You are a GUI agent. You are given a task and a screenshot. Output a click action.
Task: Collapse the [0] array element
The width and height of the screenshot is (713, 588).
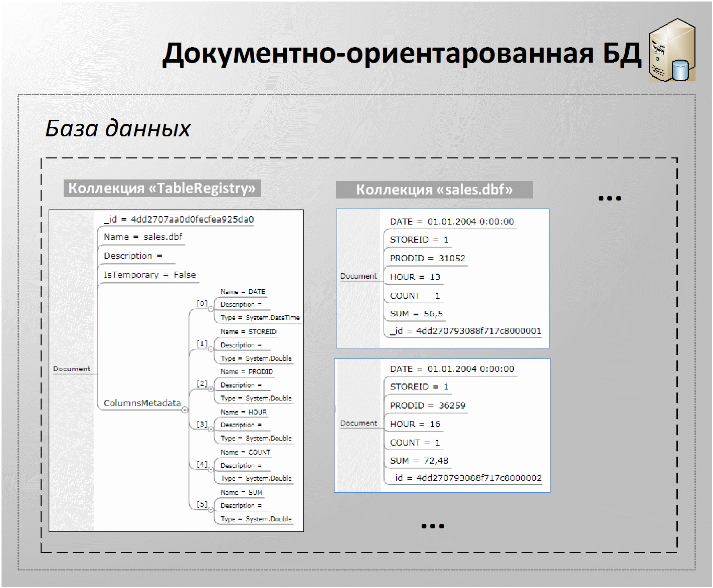(x=211, y=309)
